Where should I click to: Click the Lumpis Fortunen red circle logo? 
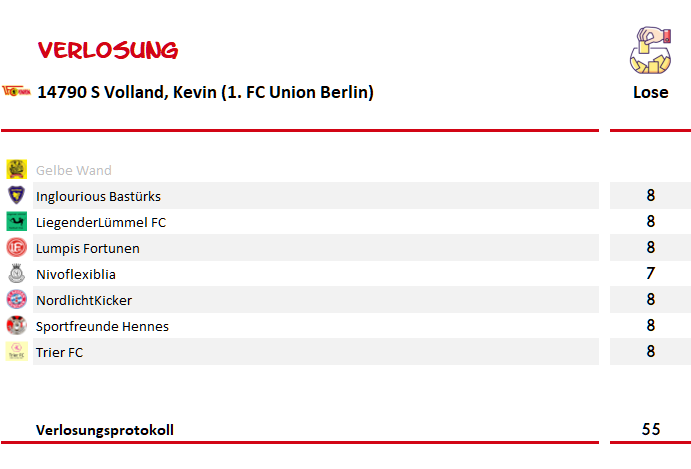[17, 247]
